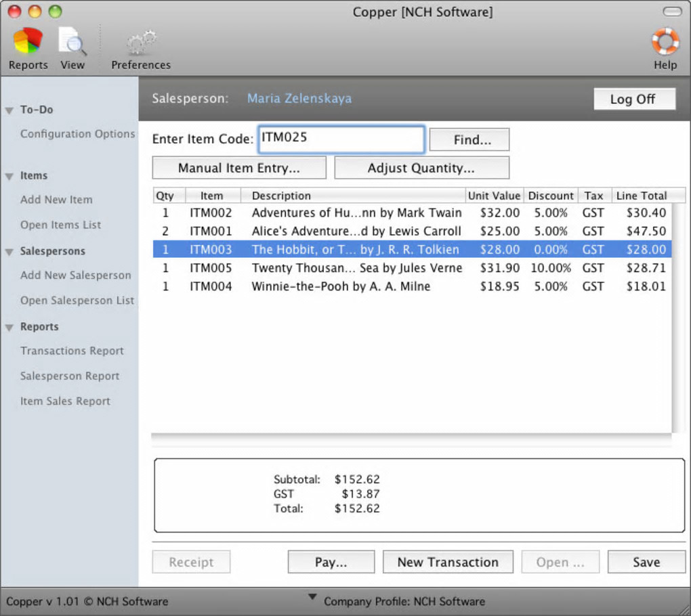
Task: Open Preferences gears icon
Action: [x=141, y=43]
